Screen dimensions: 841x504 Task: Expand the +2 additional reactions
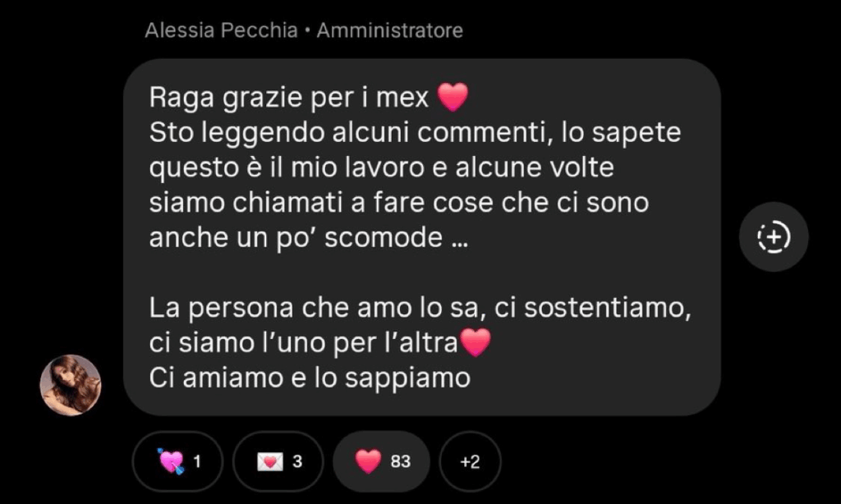[x=470, y=461]
